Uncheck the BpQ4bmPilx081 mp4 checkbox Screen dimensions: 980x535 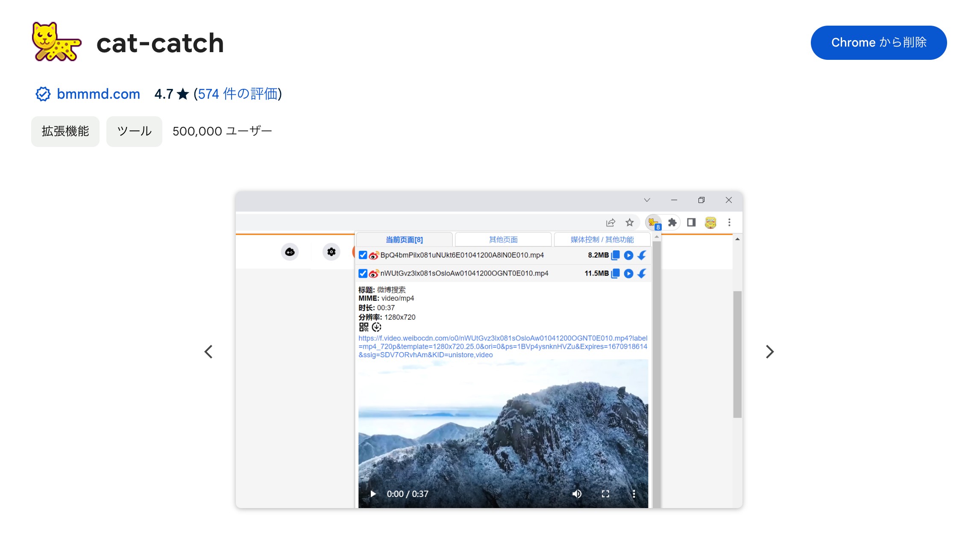click(363, 255)
